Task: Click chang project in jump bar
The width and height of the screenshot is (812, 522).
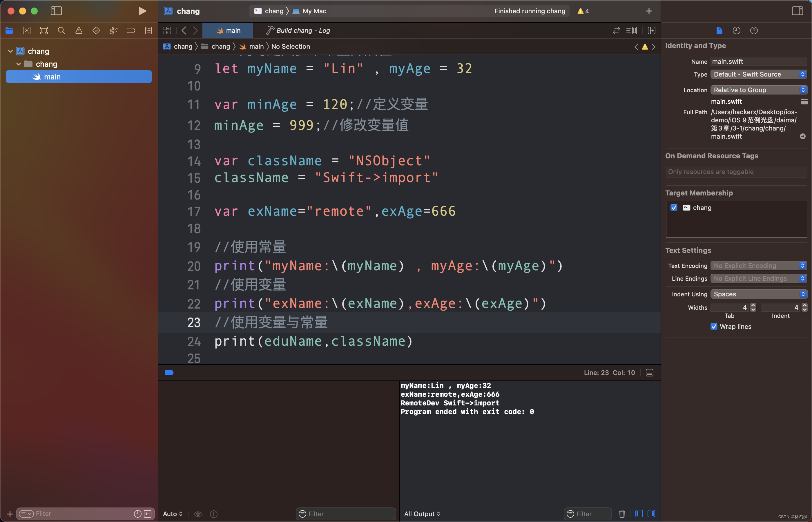Action: click(x=178, y=46)
